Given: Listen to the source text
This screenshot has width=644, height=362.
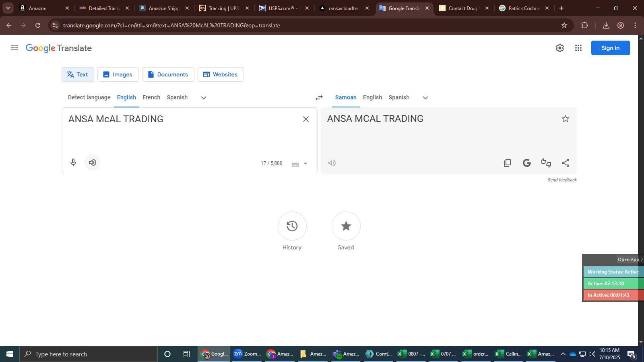Looking at the screenshot, I should (x=93, y=162).
